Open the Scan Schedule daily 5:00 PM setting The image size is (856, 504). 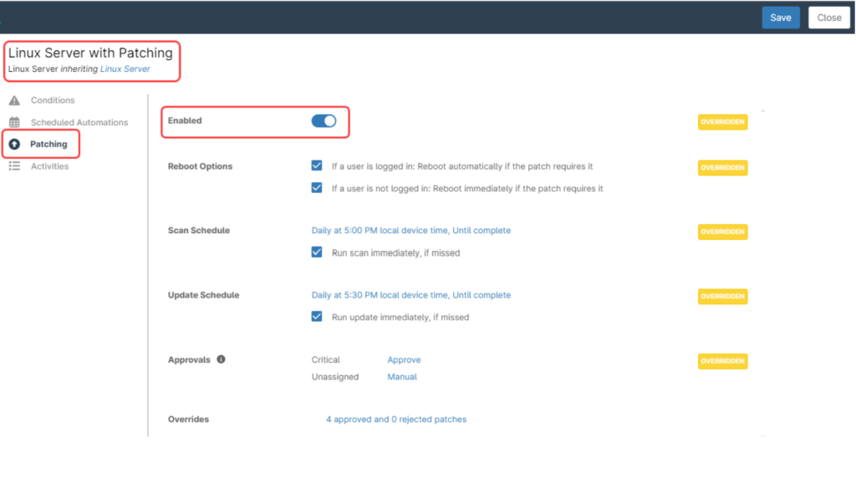click(x=410, y=231)
